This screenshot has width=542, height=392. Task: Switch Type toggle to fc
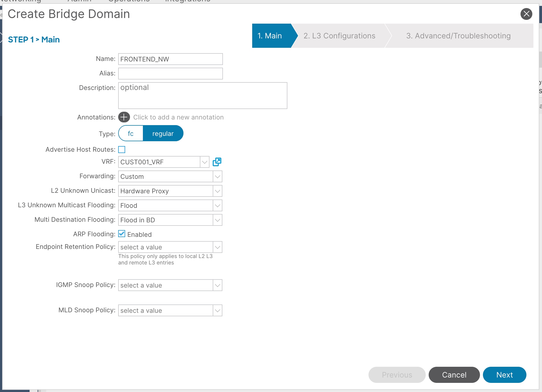click(131, 133)
